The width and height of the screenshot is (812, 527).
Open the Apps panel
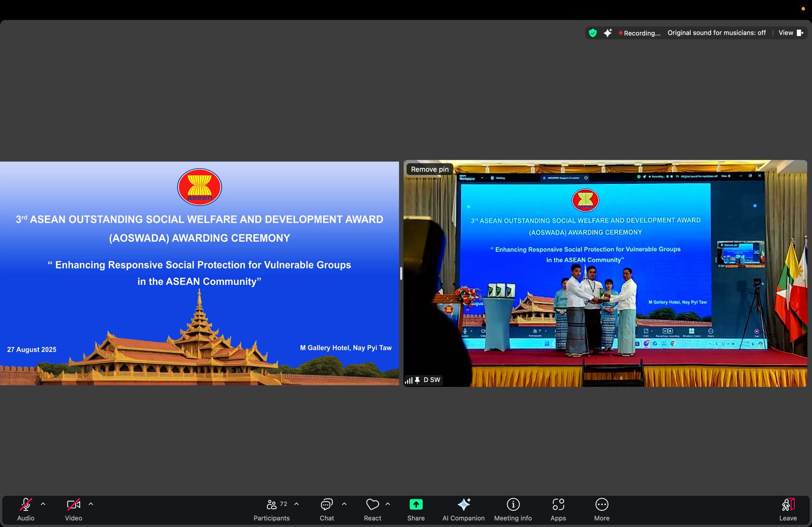point(558,510)
